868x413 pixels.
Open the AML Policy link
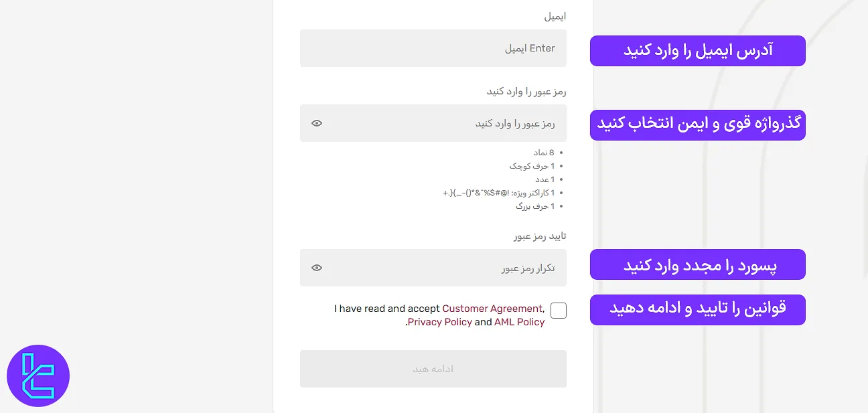pos(520,322)
